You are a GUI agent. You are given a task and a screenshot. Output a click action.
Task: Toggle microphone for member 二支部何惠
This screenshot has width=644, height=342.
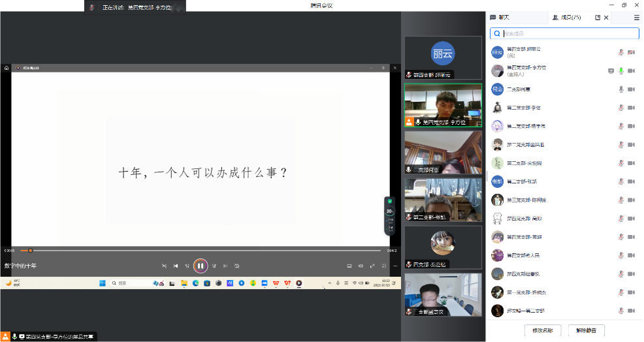[621, 89]
